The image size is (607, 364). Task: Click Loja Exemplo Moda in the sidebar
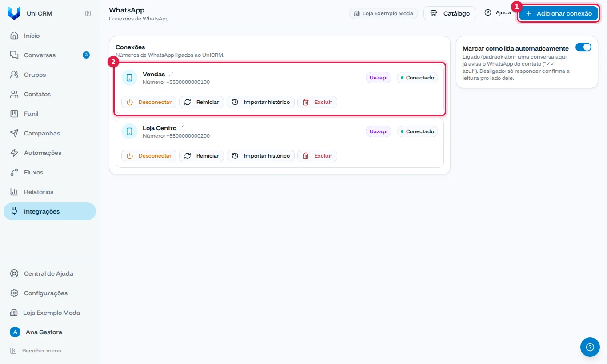[50, 313]
